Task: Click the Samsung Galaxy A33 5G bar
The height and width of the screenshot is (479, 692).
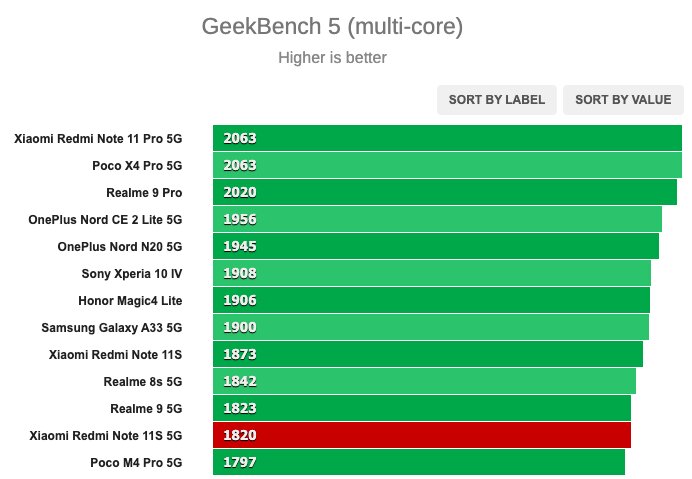Action: point(431,327)
